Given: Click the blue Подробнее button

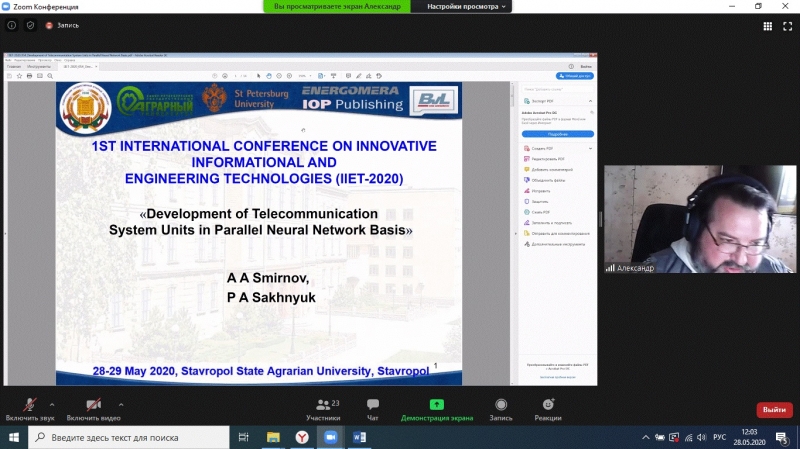Looking at the screenshot, I should pos(558,134).
